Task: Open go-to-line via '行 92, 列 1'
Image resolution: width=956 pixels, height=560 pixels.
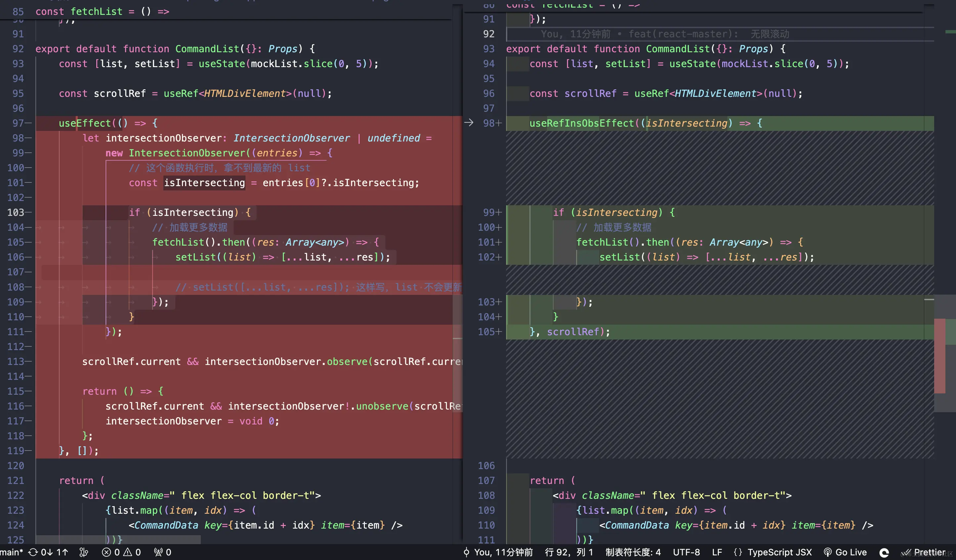Action: pos(569,552)
